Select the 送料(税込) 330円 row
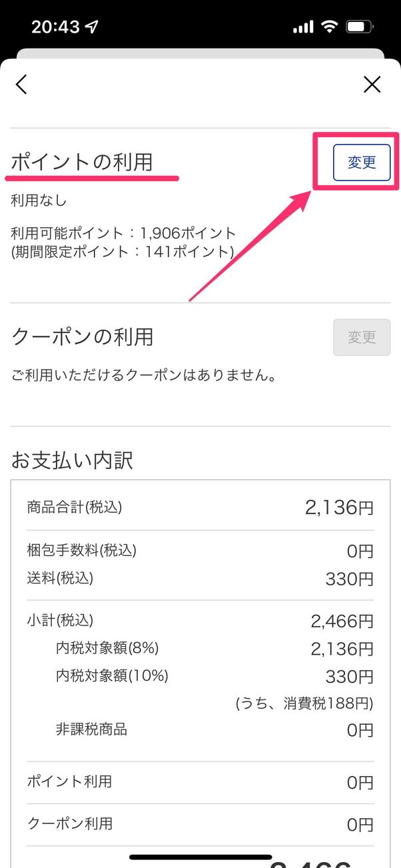This screenshot has height=868, width=401. 200,578
